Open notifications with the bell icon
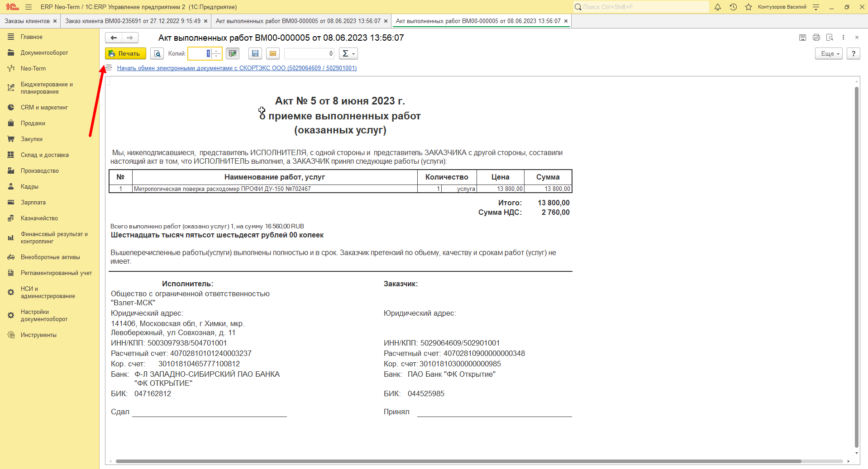Image resolution: width=868 pixels, height=469 pixels. pos(718,7)
